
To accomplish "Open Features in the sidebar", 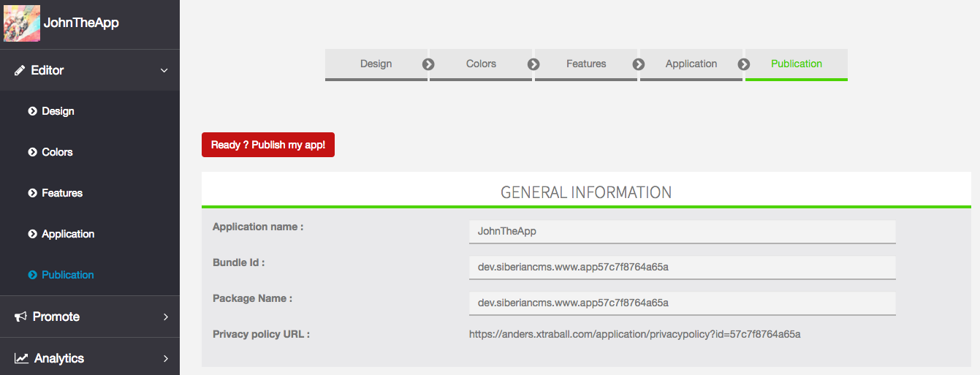I will point(62,193).
